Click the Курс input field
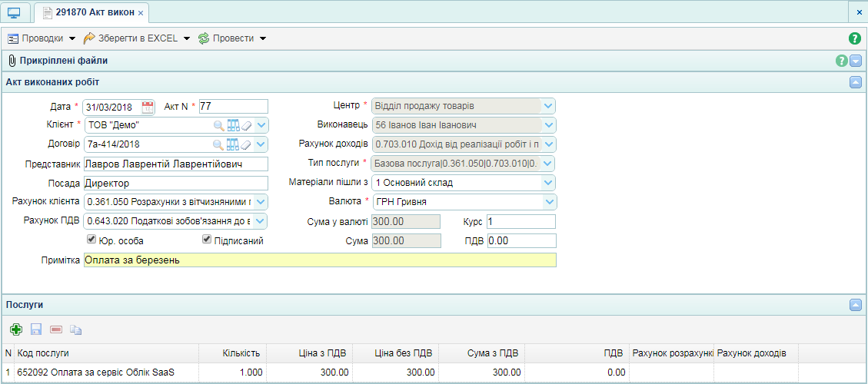 pyautogui.click(x=521, y=222)
